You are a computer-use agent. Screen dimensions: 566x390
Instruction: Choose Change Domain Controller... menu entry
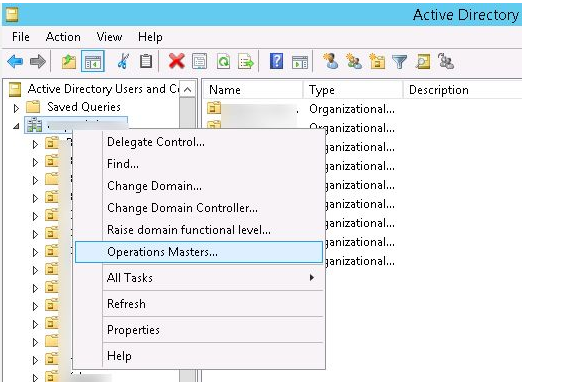pos(199,208)
